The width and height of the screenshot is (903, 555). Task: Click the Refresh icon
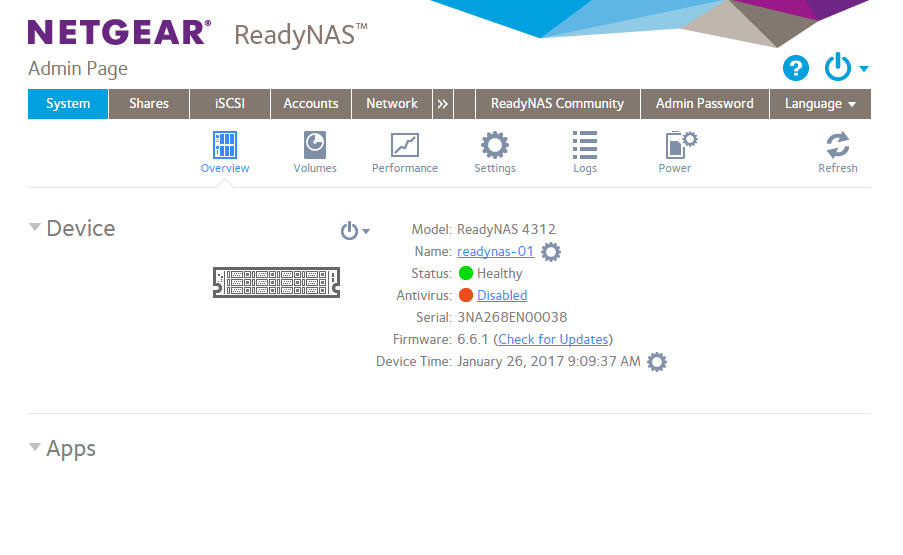[x=838, y=145]
